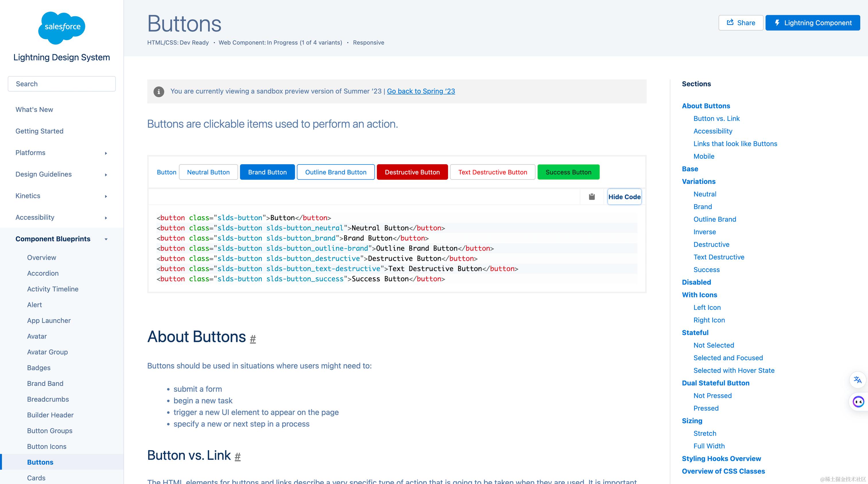Click the info icon in the sandbox banner
Viewport: 868px width, 484px height.
[159, 91]
